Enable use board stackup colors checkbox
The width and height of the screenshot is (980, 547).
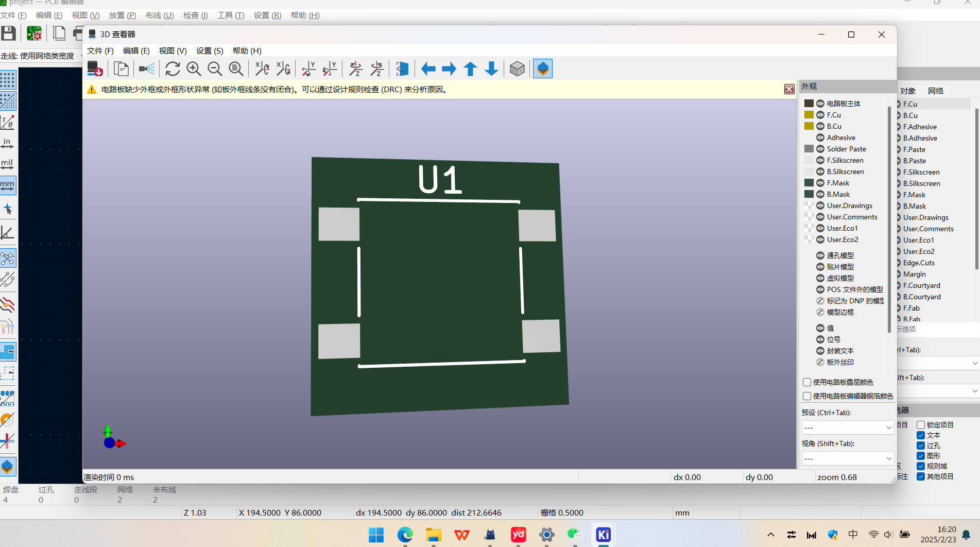pyautogui.click(x=807, y=382)
